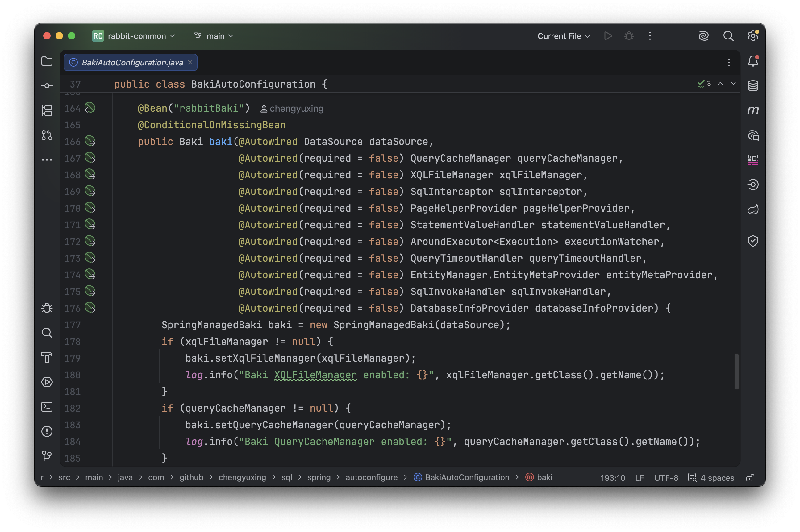
Task: Click line number 177 in the gutter
Action: coord(72,325)
